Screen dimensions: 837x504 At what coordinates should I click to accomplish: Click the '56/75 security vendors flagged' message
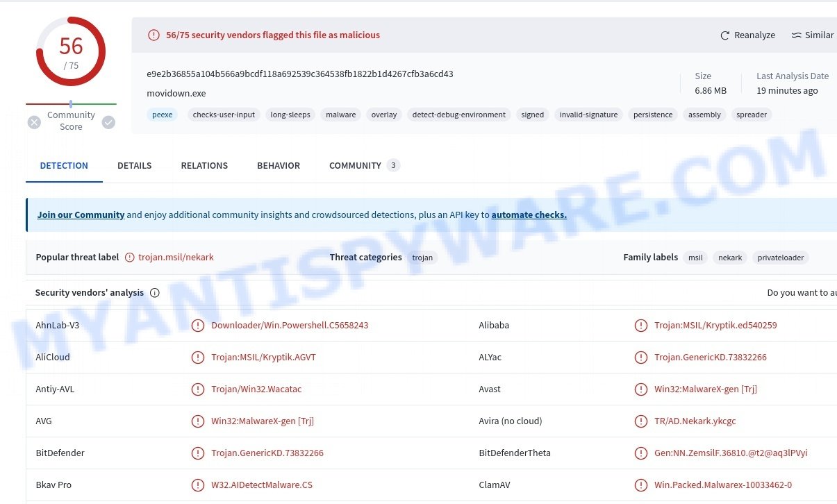pos(273,35)
